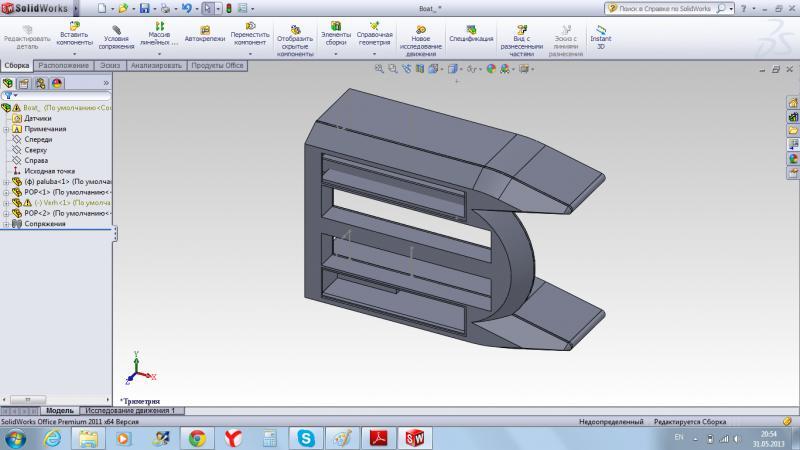800x450 pixels.
Task: Toggle the Rebuild traffic light icon
Action: (228, 8)
